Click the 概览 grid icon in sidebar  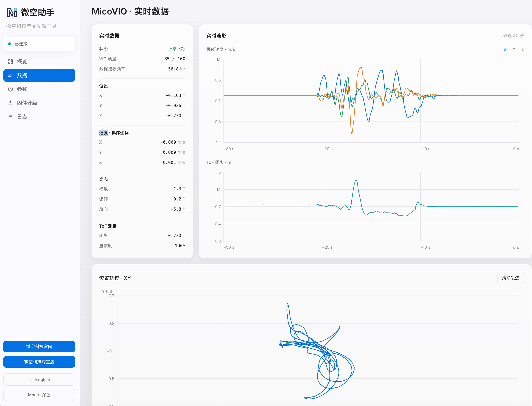tap(10, 62)
